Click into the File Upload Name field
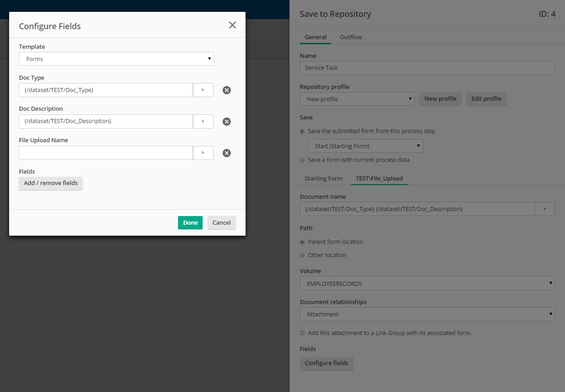Image resolution: width=565 pixels, height=392 pixels. [x=106, y=153]
